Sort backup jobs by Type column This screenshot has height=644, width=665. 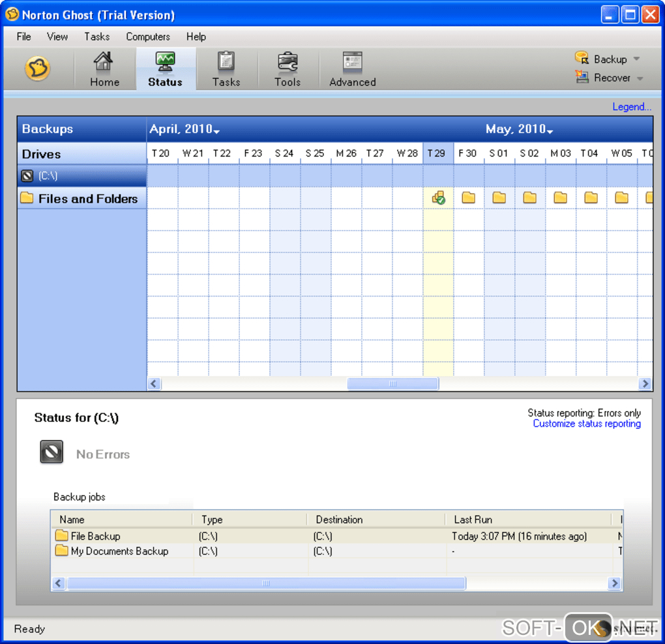tap(250, 520)
